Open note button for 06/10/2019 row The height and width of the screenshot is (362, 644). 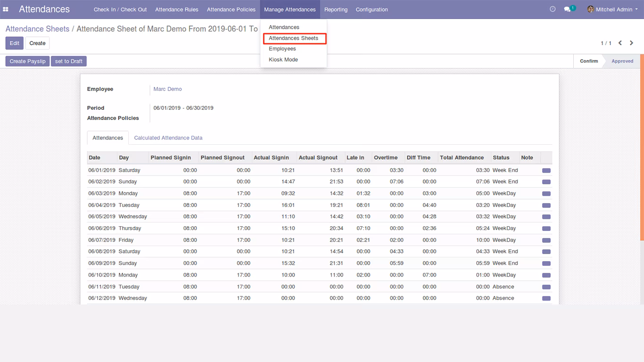point(546,275)
